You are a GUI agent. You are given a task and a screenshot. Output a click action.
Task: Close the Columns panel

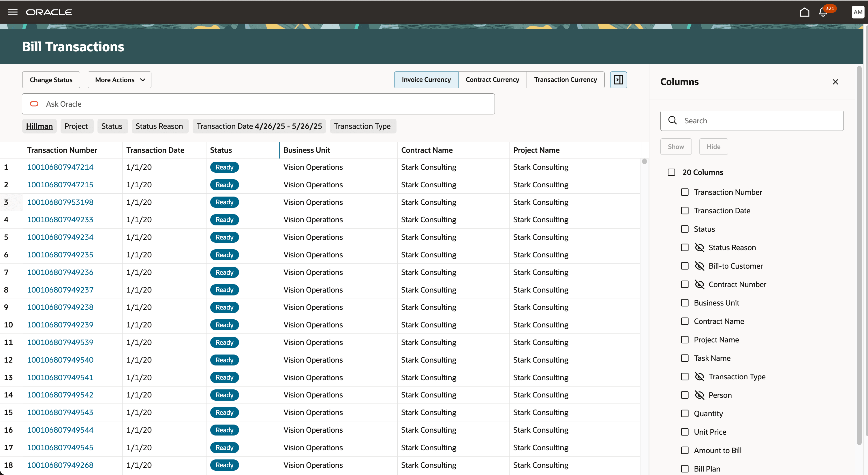[835, 82]
